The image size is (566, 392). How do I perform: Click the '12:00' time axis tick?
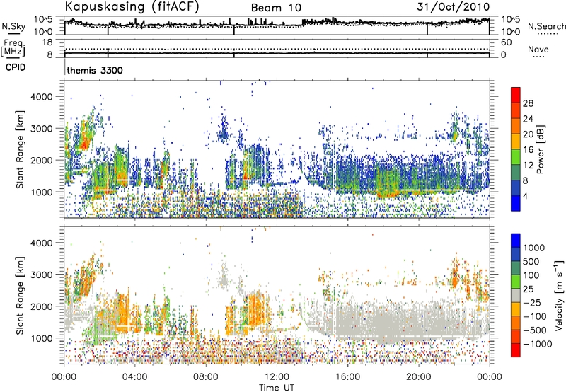click(x=277, y=377)
